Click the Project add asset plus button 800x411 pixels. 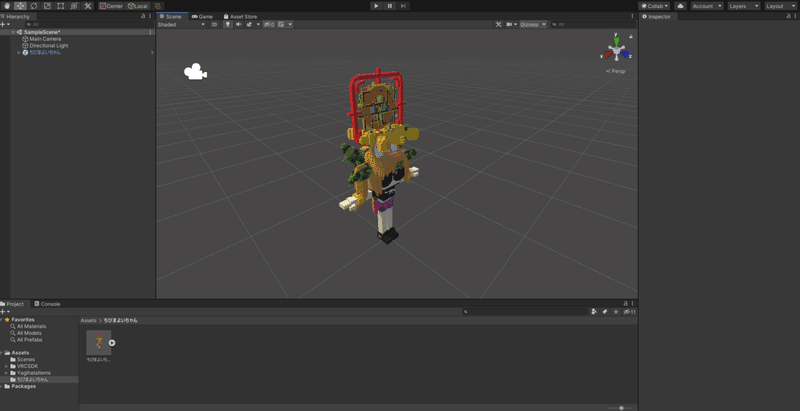5,312
